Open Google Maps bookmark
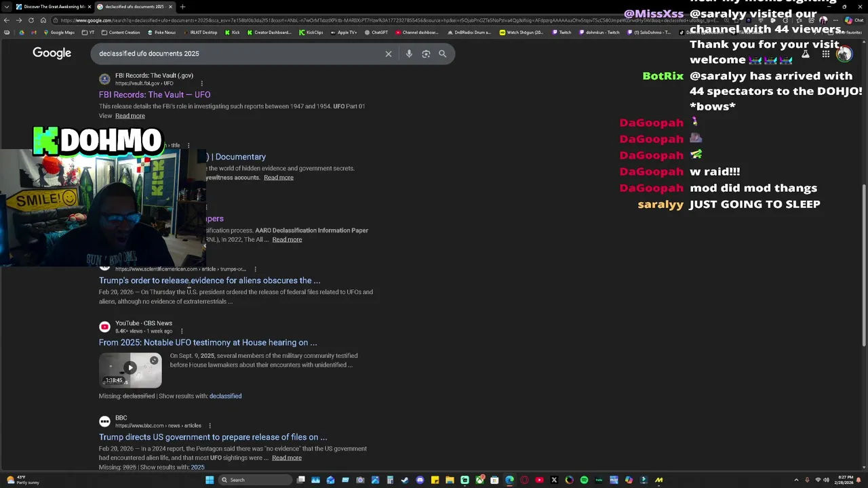The image size is (868, 488). click(x=58, y=33)
